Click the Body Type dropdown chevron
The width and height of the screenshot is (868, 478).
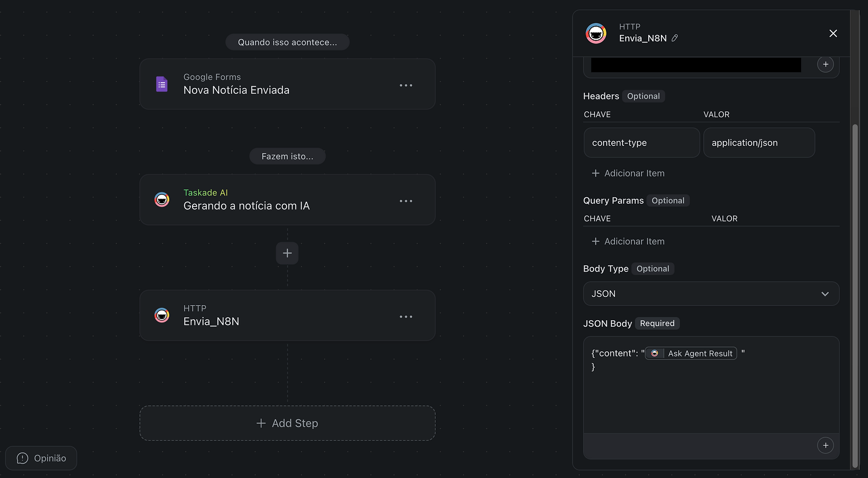coord(825,294)
